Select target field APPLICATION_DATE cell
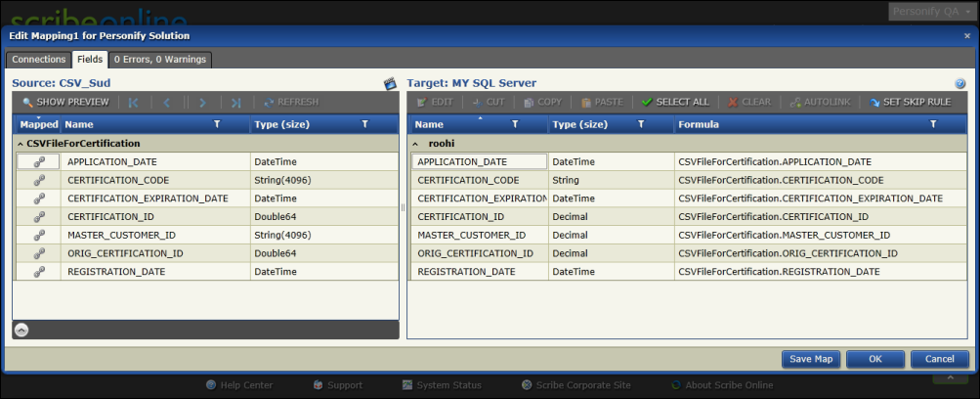This screenshot has width=980, height=399. click(x=480, y=162)
